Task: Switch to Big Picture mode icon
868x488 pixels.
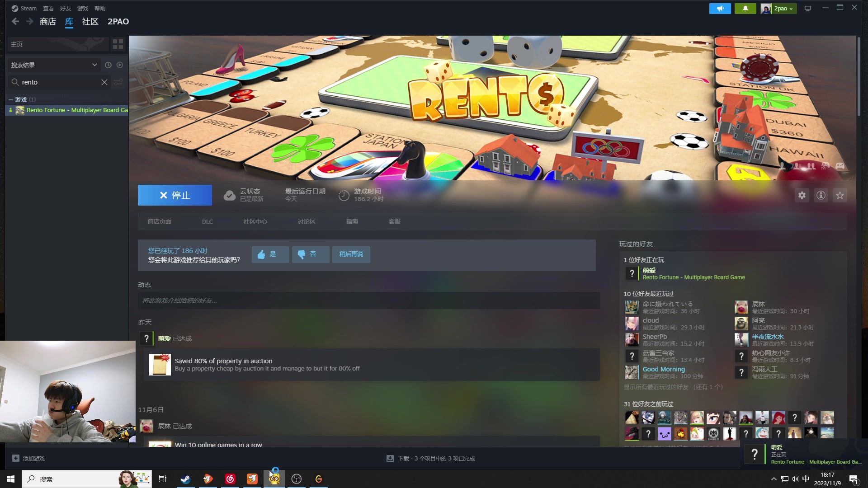Action: [808, 9]
